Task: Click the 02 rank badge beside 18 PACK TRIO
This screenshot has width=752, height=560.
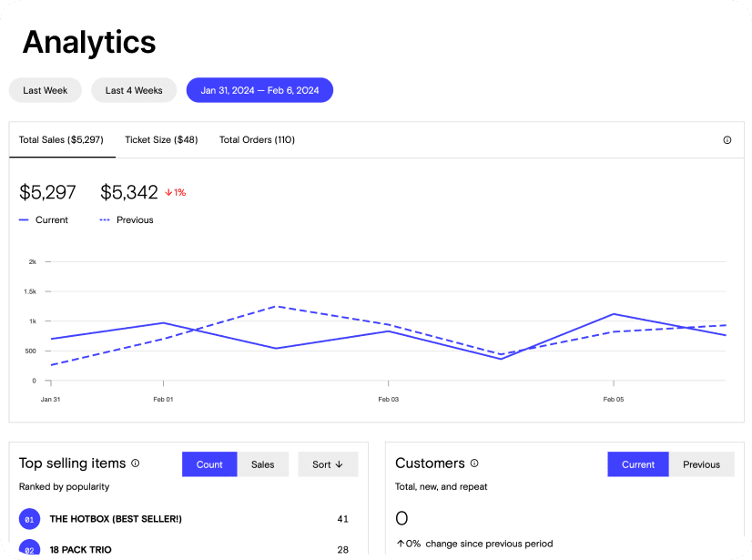Action: pyautogui.click(x=29, y=549)
